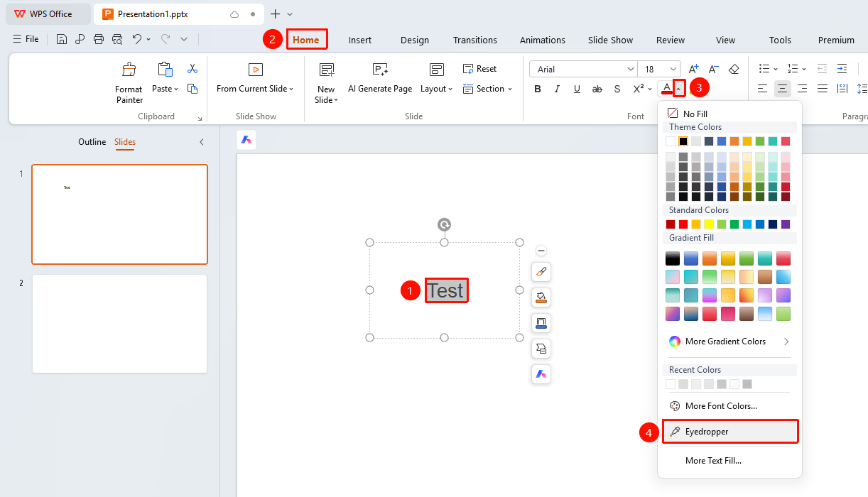Toggle text Shadow formatting
The width and height of the screenshot is (868, 497).
click(617, 89)
